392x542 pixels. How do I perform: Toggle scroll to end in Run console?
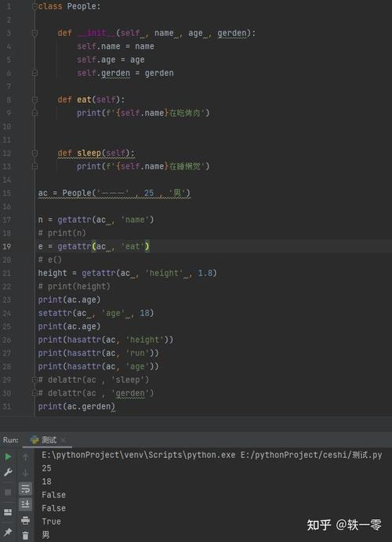click(25, 504)
